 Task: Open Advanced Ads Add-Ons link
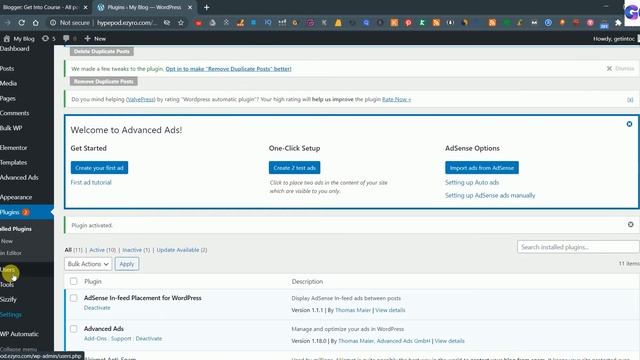click(x=95, y=339)
